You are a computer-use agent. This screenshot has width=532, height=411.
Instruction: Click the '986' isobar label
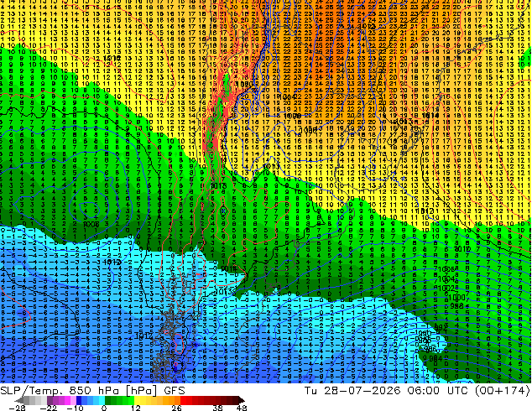click(x=430, y=349)
